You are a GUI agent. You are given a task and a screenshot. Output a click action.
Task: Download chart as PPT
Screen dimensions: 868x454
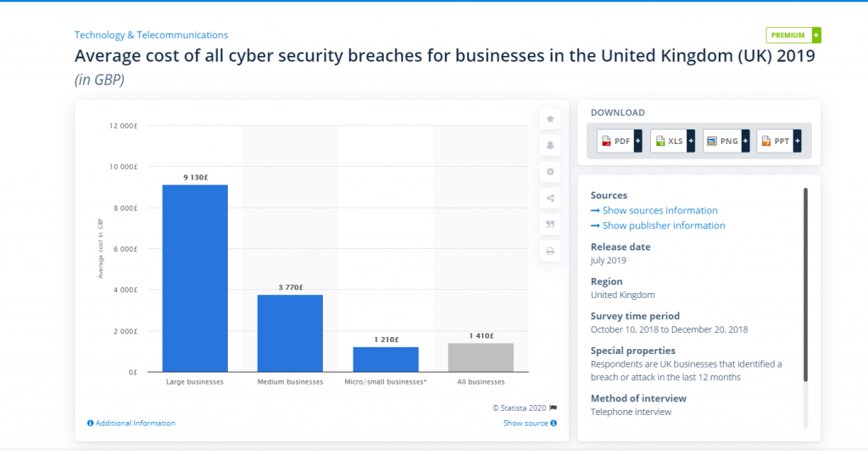pos(779,141)
